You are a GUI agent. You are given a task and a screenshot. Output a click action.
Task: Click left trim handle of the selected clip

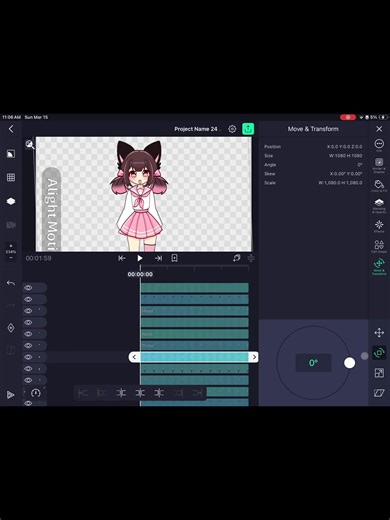[x=134, y=357]
